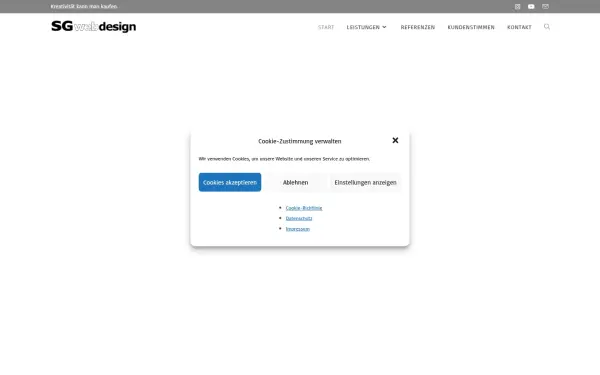
Task: Close the cookie consent dialog with X
Action: [x=395, y=140]
